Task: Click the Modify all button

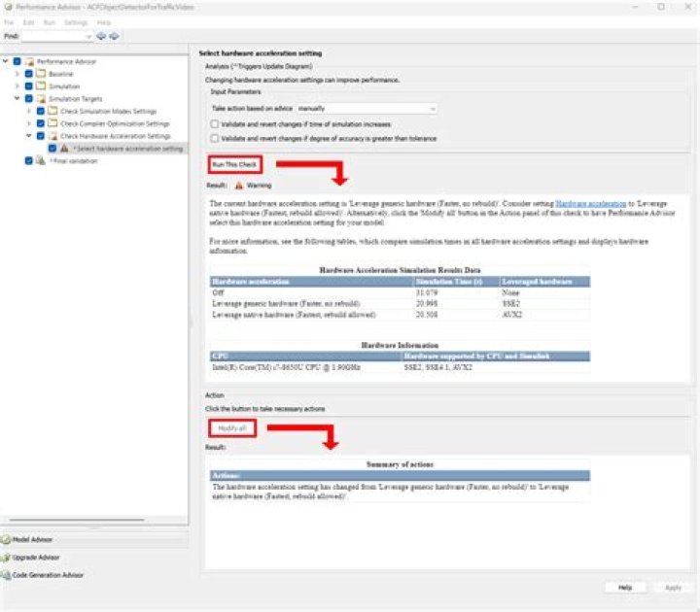Action: [x=232, y=428]
